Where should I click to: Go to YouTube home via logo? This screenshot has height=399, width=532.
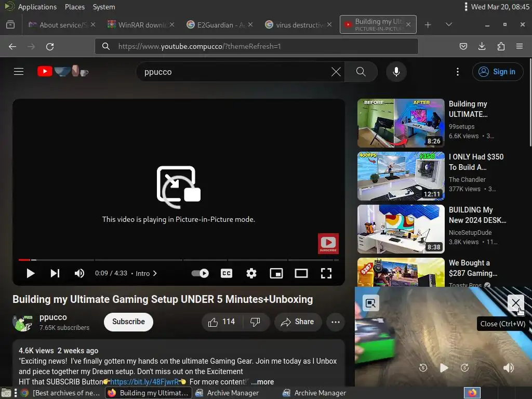63,72
